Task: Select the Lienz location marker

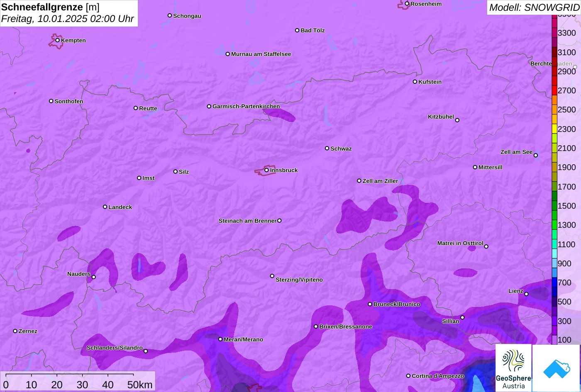Action: coord(526,294)
